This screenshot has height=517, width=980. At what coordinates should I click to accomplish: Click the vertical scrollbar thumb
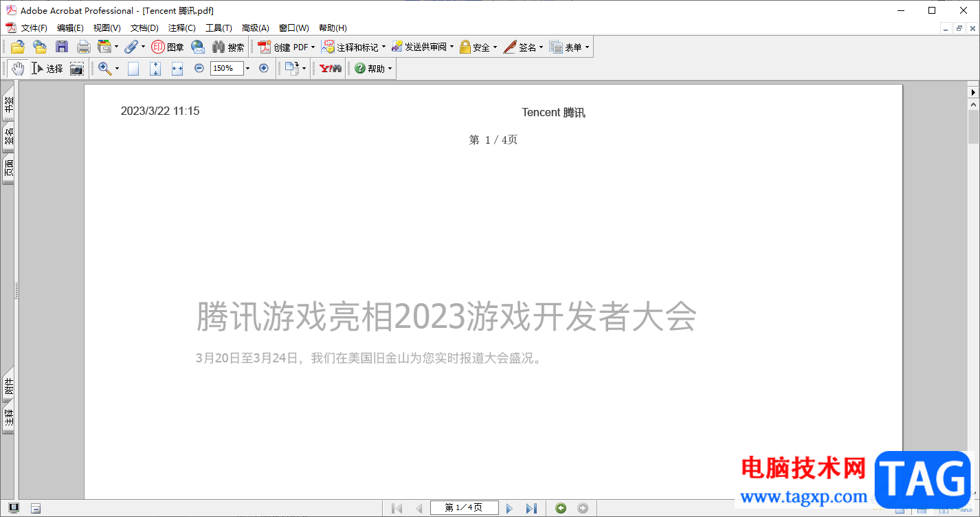tap(973, 127)
